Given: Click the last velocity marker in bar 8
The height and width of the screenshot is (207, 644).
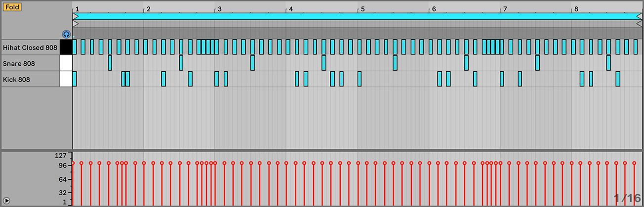Looking at the screenshot, I should pos(635,163).
